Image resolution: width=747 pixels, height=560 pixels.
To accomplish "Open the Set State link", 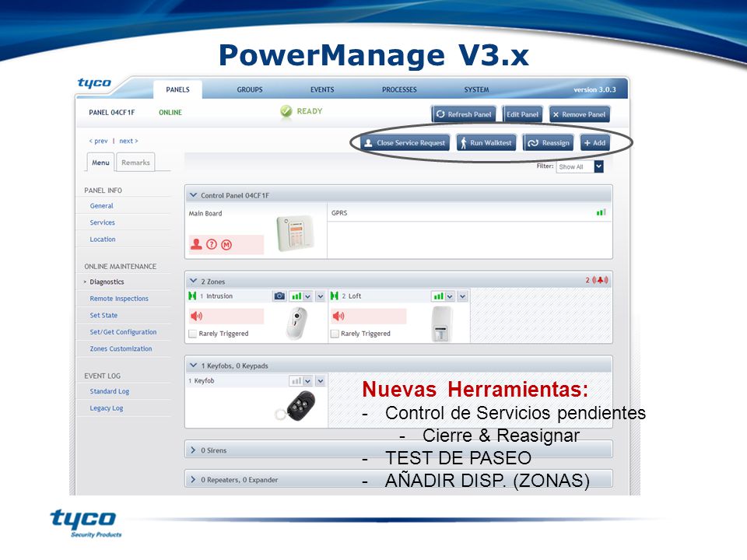I will tap(103, 315).
